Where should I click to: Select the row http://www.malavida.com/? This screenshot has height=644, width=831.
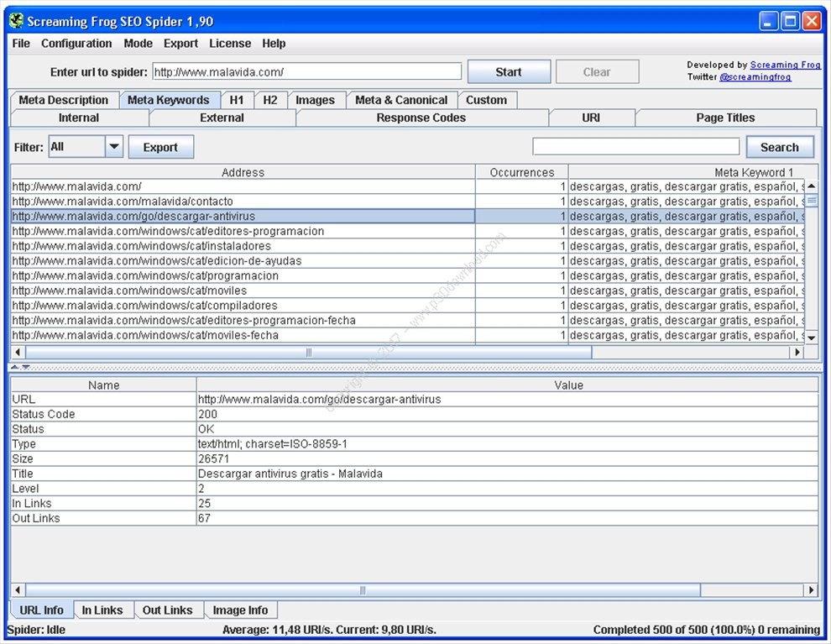408,186
